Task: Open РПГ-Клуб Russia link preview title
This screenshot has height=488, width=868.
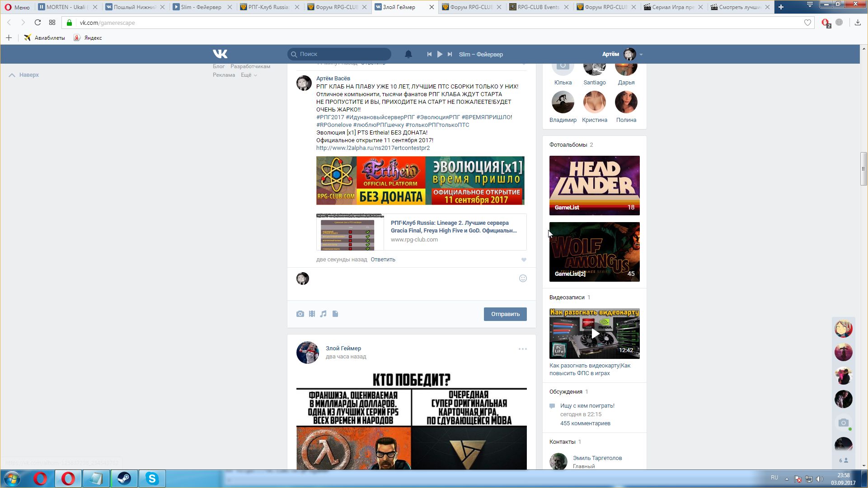Action: point(454,227)
